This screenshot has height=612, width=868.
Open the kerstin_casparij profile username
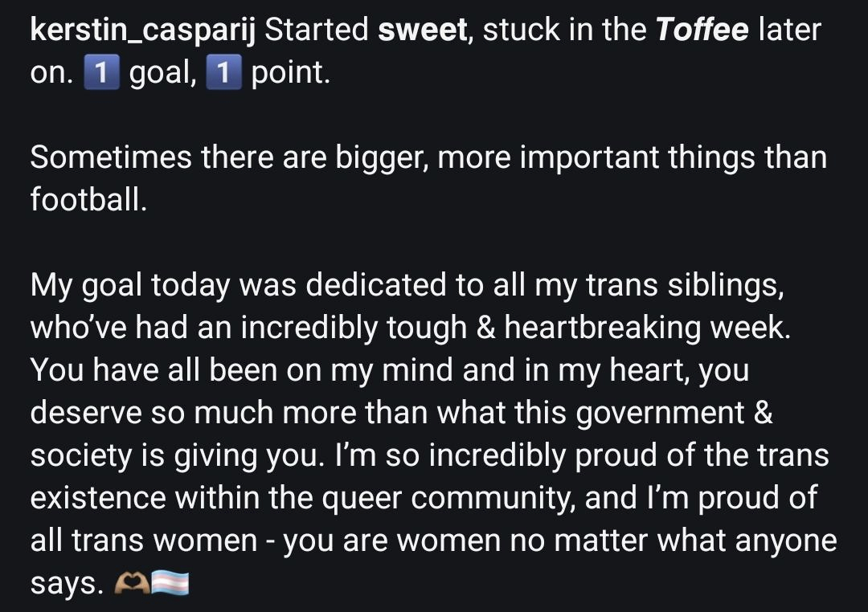pyautogui.click(x=143, y=31)
